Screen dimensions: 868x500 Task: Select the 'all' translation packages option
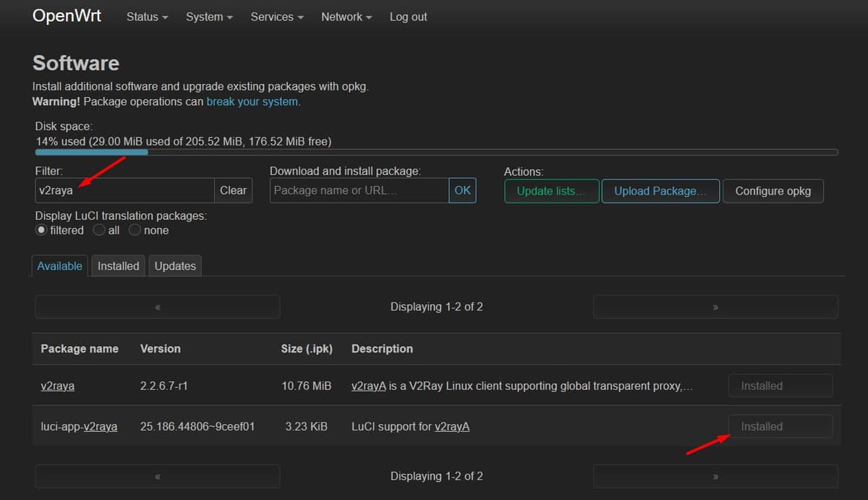point(98,229)
